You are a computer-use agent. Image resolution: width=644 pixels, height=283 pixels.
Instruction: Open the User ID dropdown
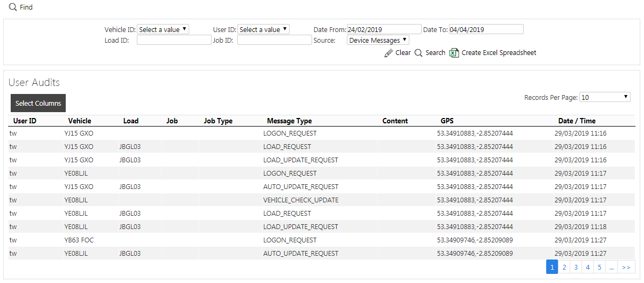click(x=263, y=29)
